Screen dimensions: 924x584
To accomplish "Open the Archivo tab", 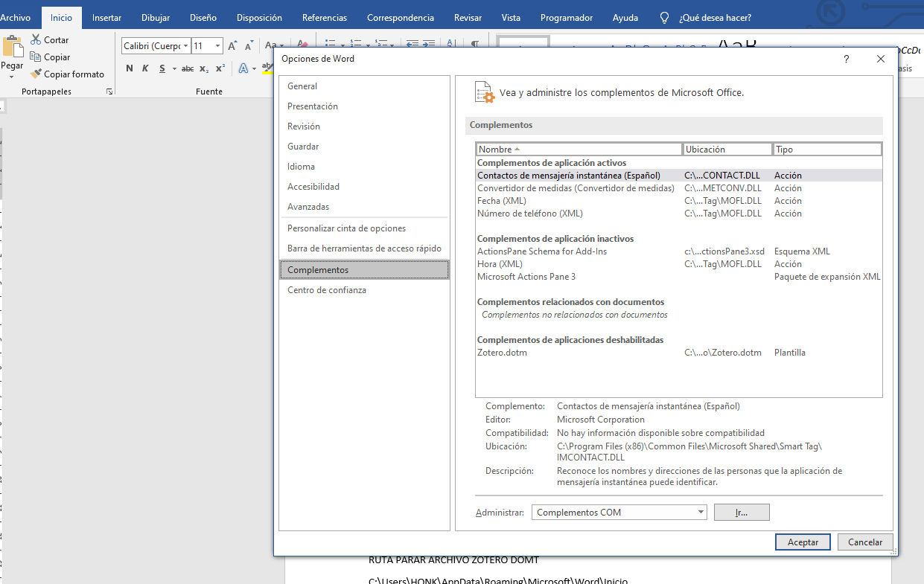I will click(x=15, y=17).
